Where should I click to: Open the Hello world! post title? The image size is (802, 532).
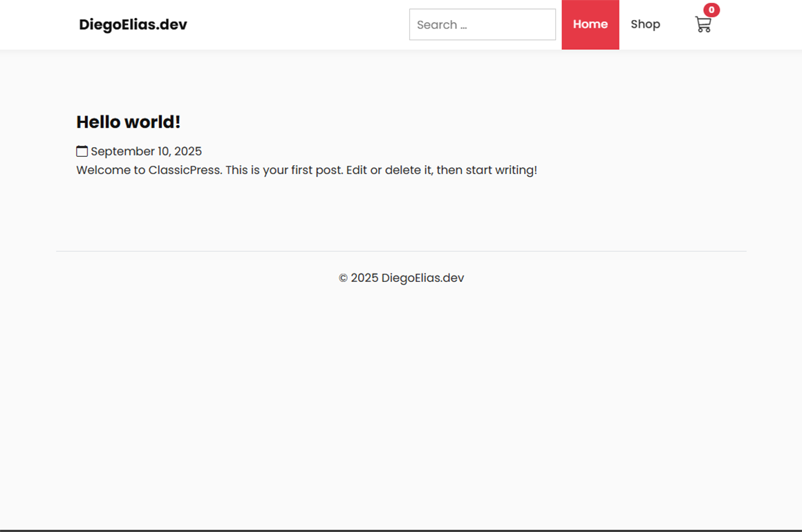[x=128, y=122]
